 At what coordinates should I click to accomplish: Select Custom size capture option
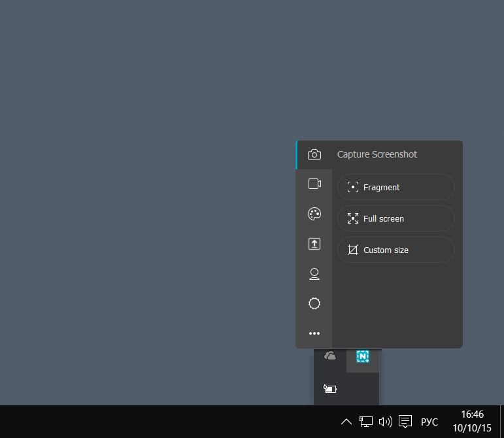[395, 250]
